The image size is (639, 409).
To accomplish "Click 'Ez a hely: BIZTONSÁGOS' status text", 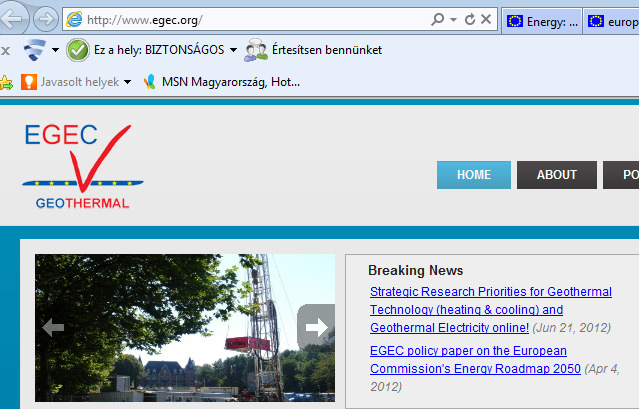I will click(x=159, y=50).
